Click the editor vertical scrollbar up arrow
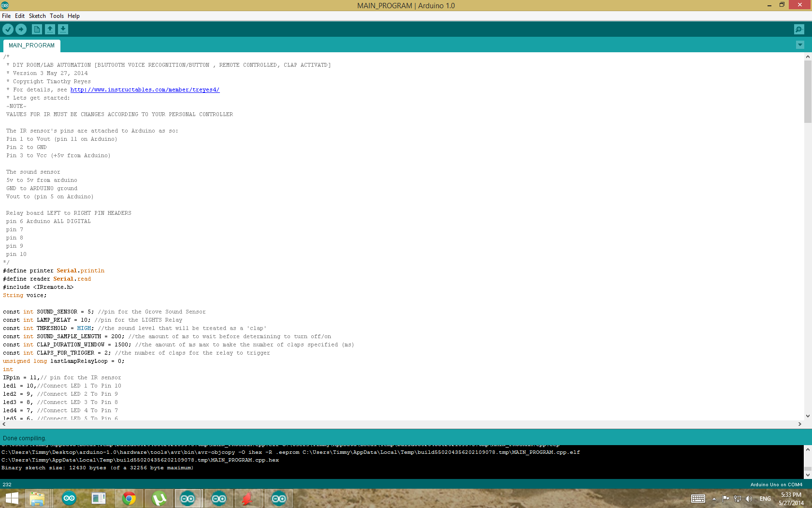 808,57
